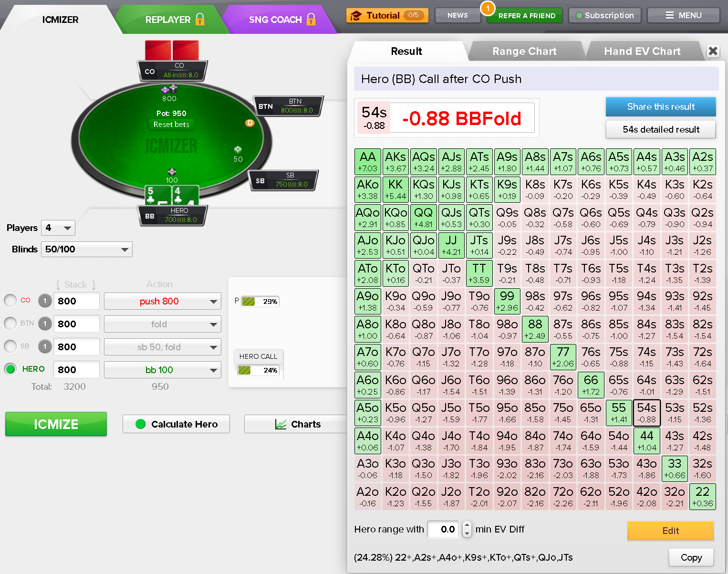Select the BTN player radio button
Screen dimensions: 728x574
(x=10, y=324)
